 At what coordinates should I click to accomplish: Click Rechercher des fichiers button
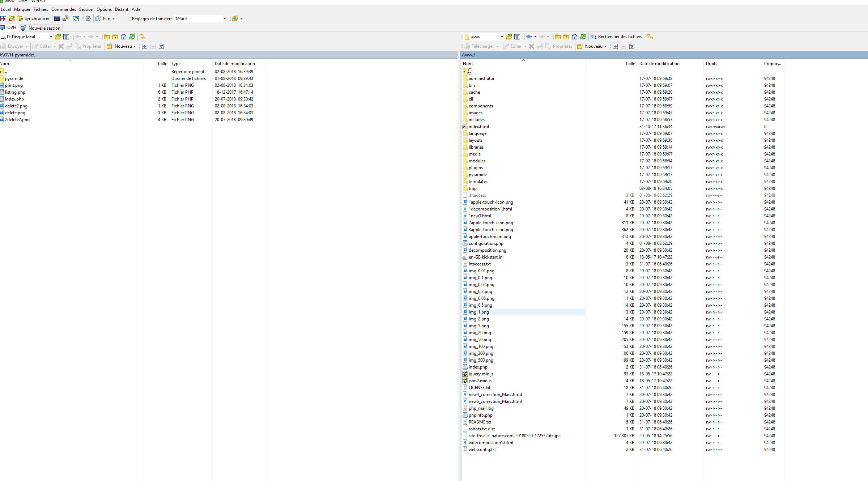point(616,37)
